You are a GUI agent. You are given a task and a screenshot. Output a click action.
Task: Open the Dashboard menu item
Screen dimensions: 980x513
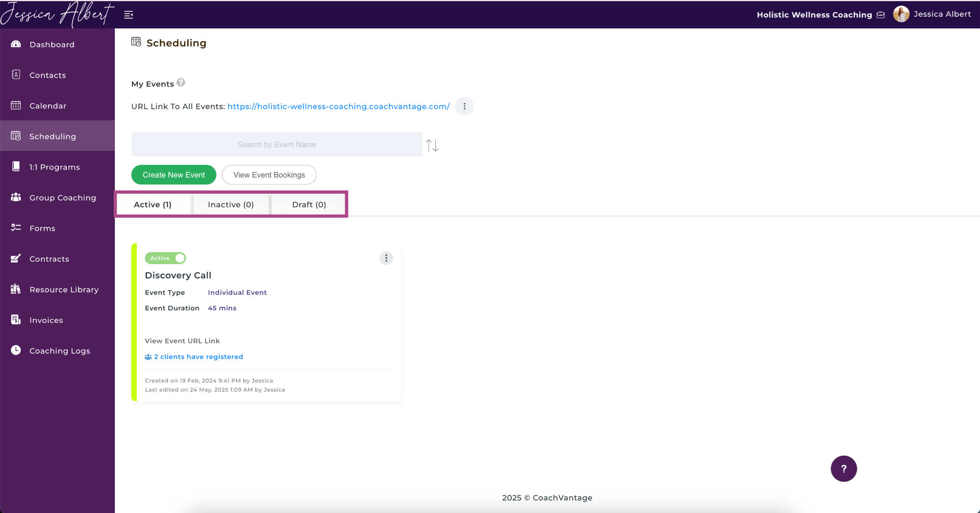[x=57, y=44]
